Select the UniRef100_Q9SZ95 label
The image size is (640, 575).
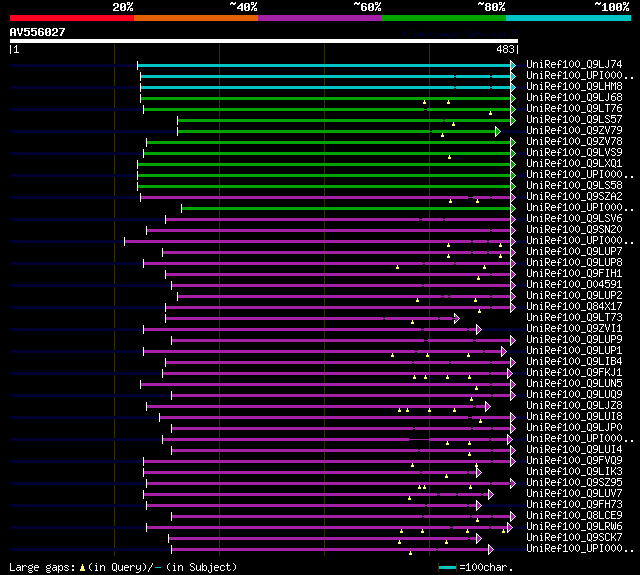tap(574, 483)
